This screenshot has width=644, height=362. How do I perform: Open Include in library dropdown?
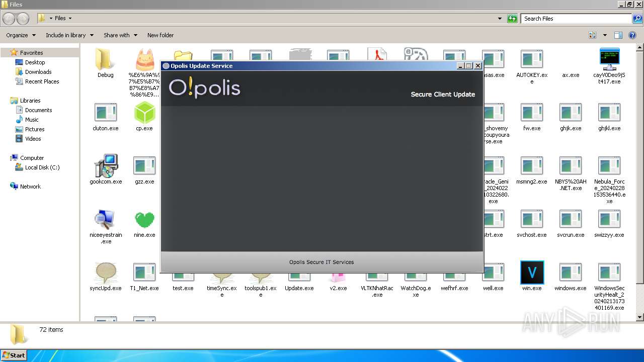(69, 35)
